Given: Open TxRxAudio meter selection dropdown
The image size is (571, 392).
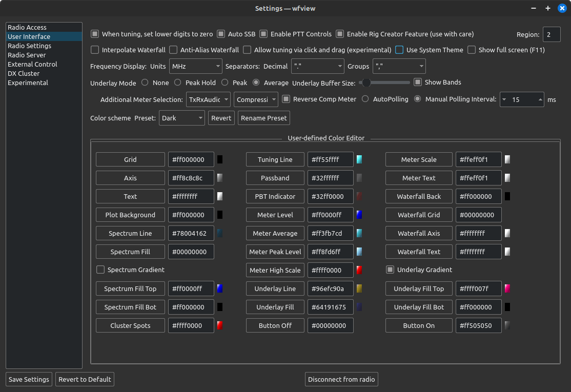Looking at the screenshot, I should pos(208,99).
